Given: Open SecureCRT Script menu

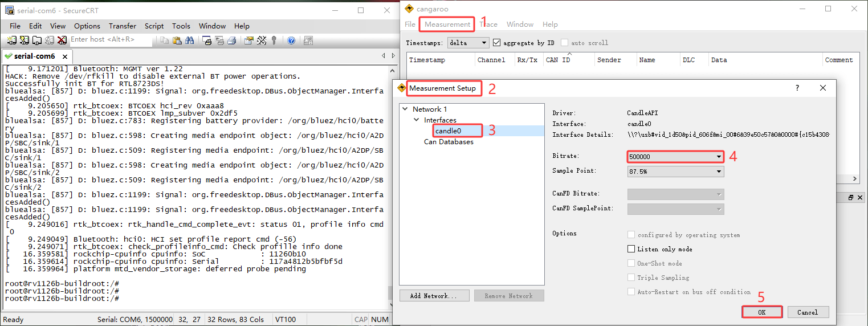Looking at the screenshot, I should click(x=154, y=26).
